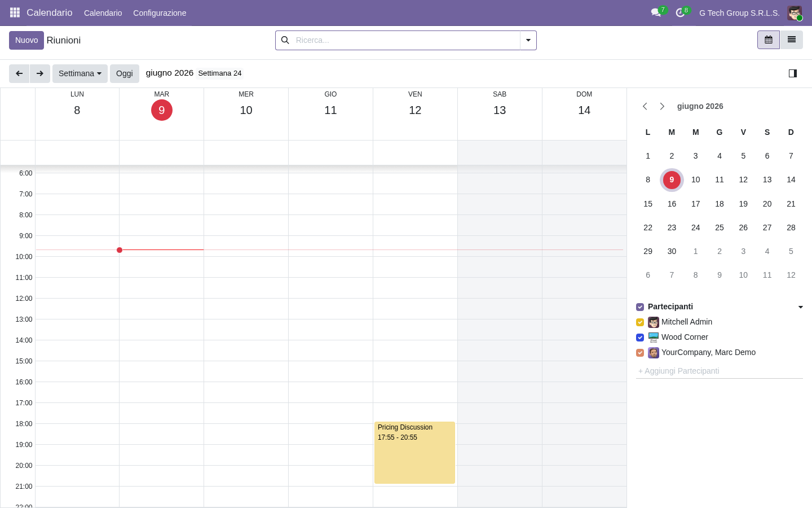Click the Riunioni breadcrumb title
Screen dimensions: 812x508
click(x=64, y=40)
